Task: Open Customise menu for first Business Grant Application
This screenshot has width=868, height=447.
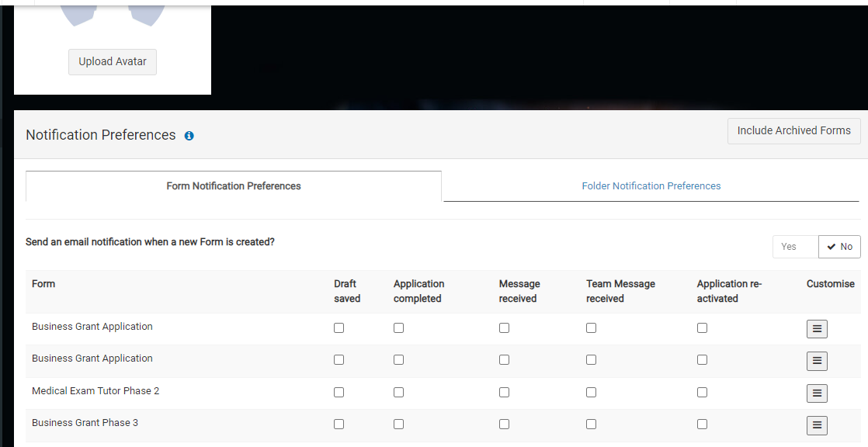Action: click(817, 328)
